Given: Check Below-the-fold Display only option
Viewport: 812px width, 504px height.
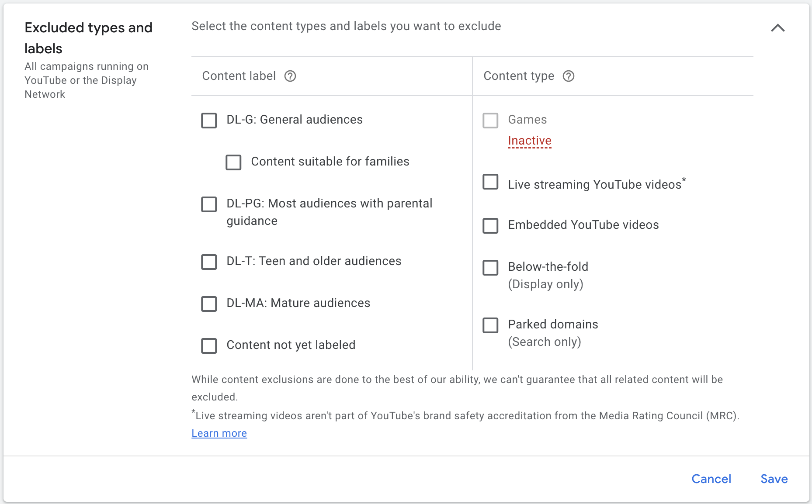Looking at the screenshot, I should (490, 268).
